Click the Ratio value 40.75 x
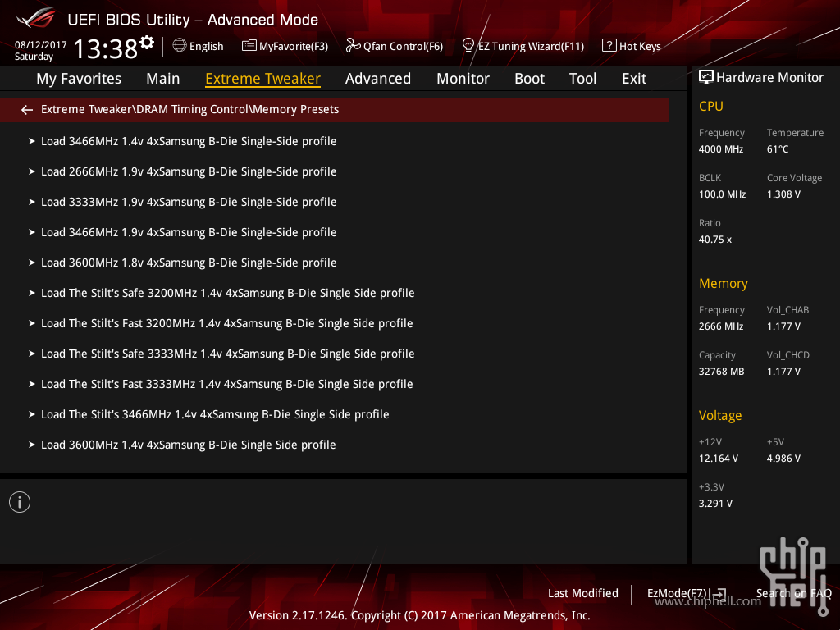The height and width of the screenshot is (630, 840). [x=715, y=240]
